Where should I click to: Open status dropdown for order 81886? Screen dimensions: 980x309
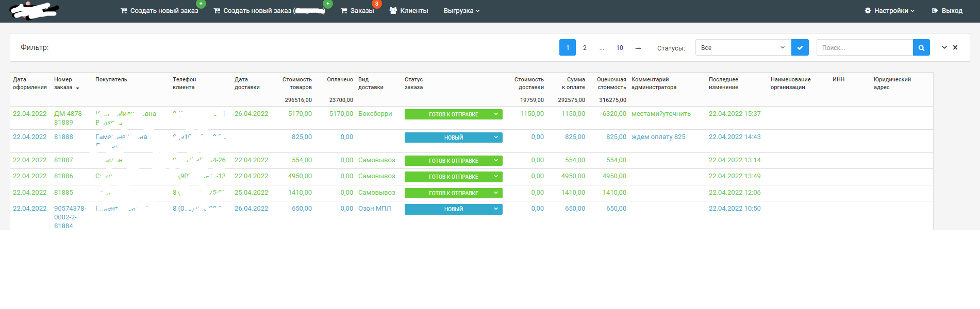454,177
